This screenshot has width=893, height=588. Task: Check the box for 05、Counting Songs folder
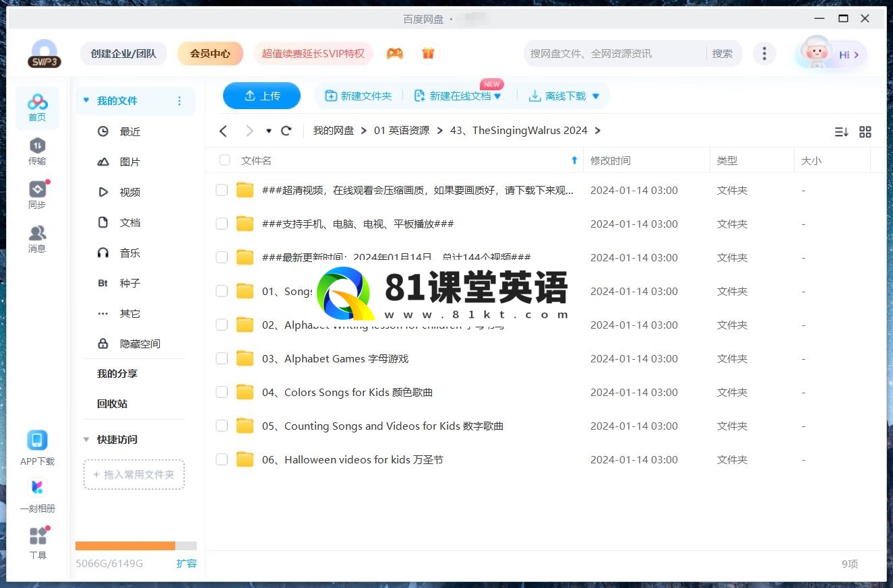coord(222,426)
